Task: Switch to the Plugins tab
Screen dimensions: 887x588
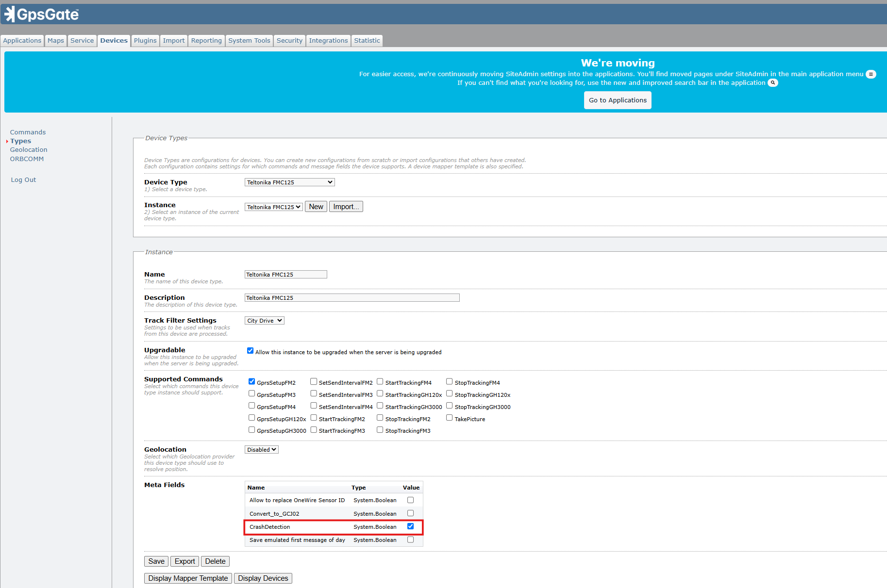Action: coord(145,41)
